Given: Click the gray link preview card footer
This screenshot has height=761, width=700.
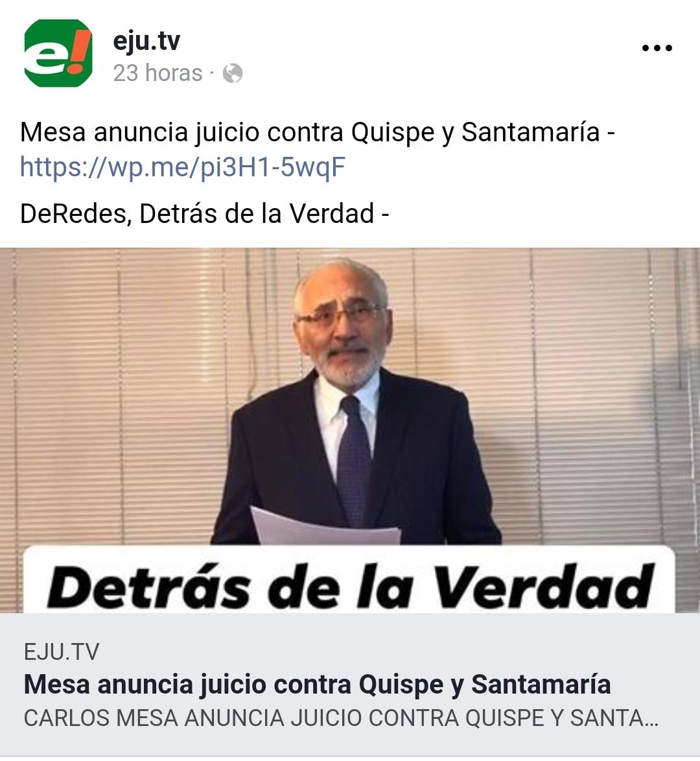Looking at the screenshot, I should 350,685.
